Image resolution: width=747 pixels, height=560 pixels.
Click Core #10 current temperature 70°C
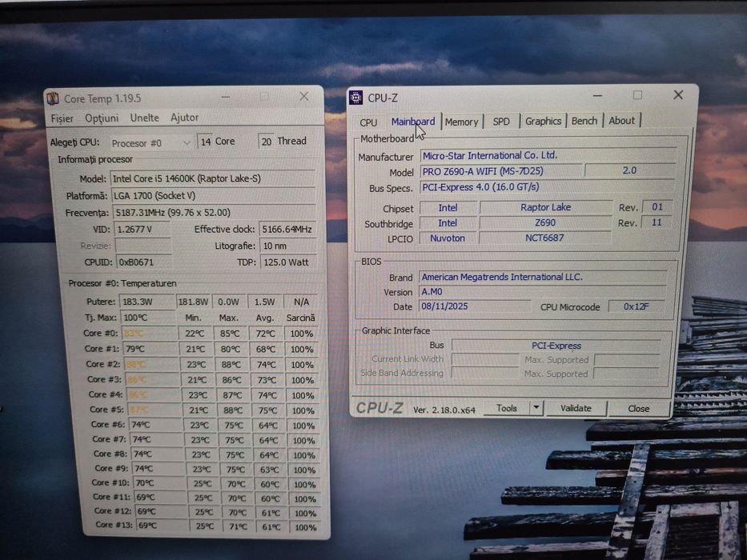(159, 483)
